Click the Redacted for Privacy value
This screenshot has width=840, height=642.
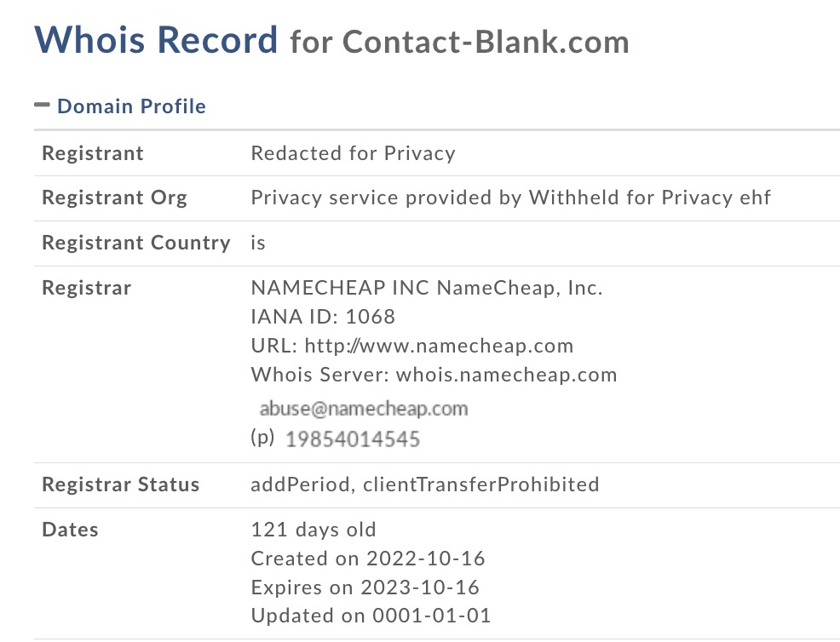tap(353, 153)
